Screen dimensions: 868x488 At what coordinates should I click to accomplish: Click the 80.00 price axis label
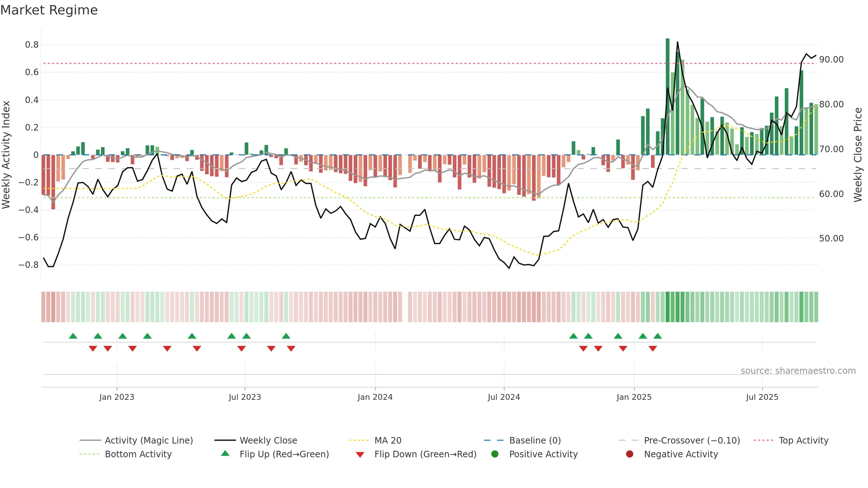pos(831,104)
